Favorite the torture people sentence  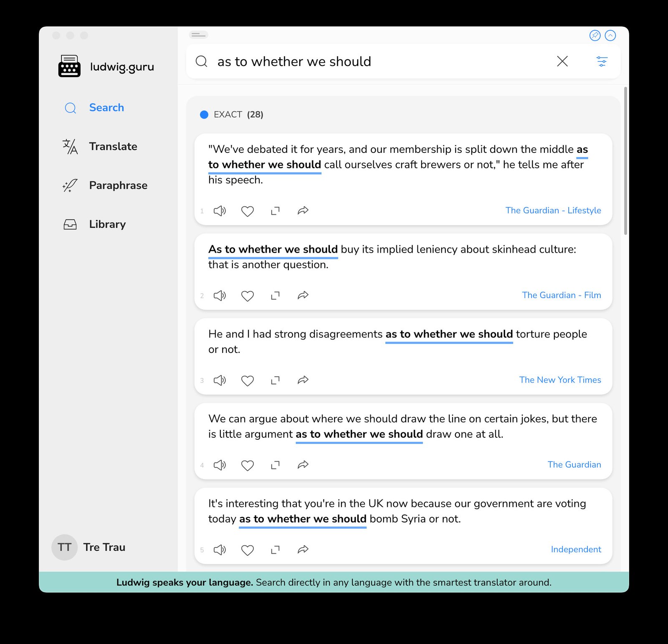(248, 381)
